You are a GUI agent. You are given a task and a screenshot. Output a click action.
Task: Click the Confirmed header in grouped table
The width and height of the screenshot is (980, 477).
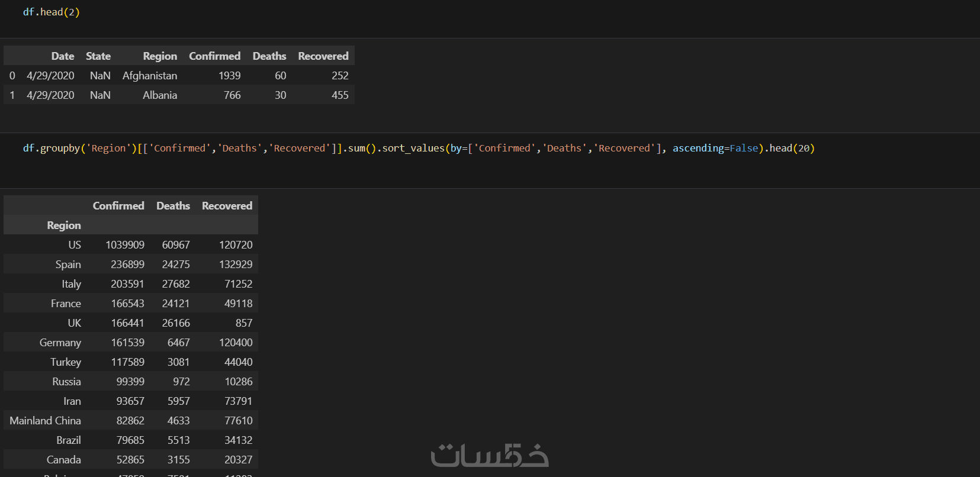point(118,206)
